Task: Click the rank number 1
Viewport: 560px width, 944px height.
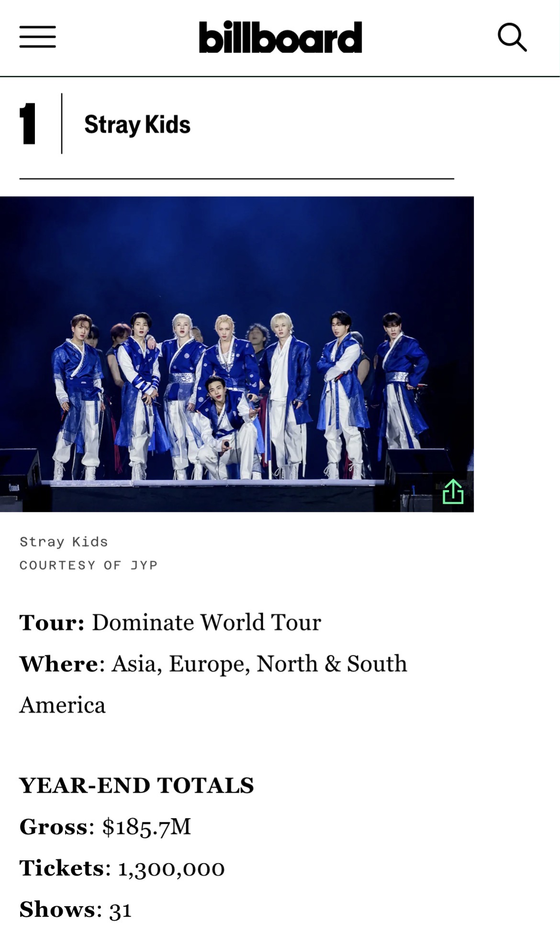Action: pyautogui.click(x=28, y=124)
